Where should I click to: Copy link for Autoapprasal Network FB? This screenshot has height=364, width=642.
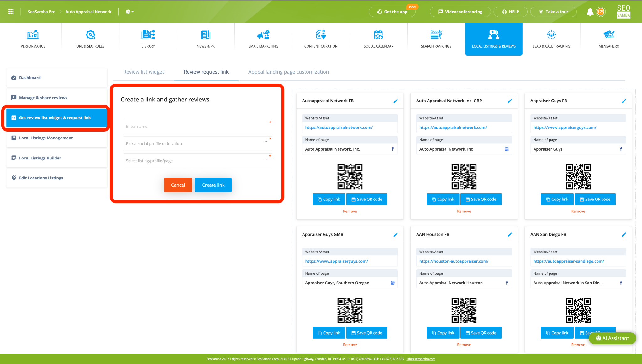point(329,199)
